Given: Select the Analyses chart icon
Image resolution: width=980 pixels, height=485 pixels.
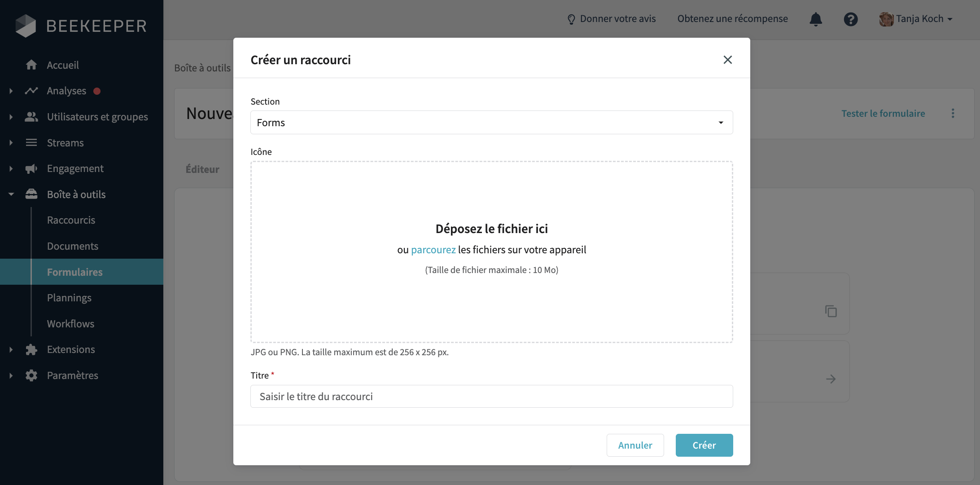Looking at the screenshot, I should coord(31,91).
